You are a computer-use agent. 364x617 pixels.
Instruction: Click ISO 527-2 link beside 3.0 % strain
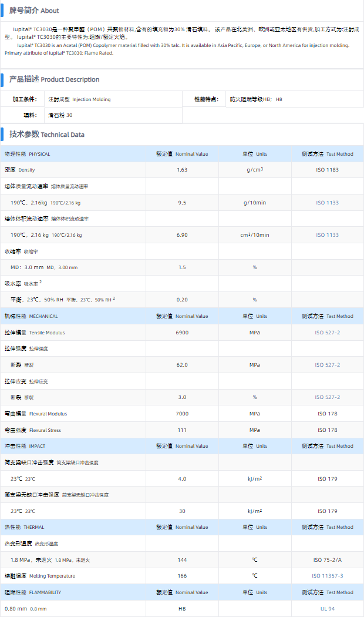(327, 397)
